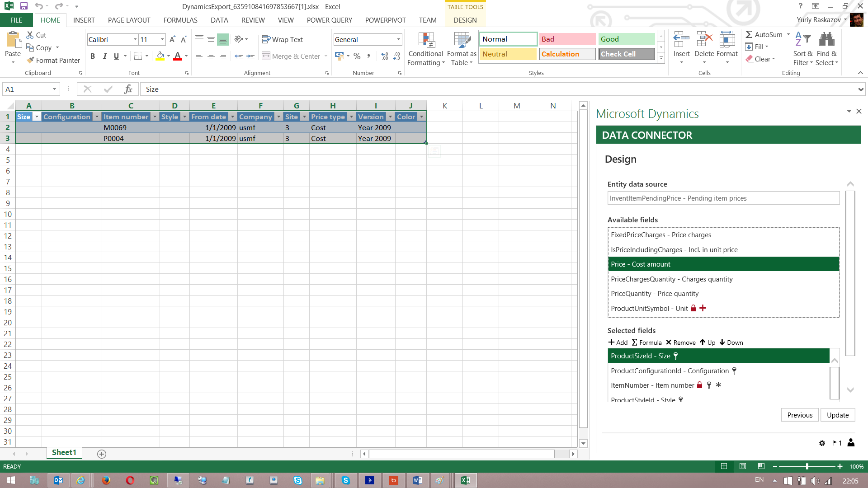Viewport: 868px width, 488px height.
Task: Add the highlighted Price field using Add
Action: (x=617, y=342)
